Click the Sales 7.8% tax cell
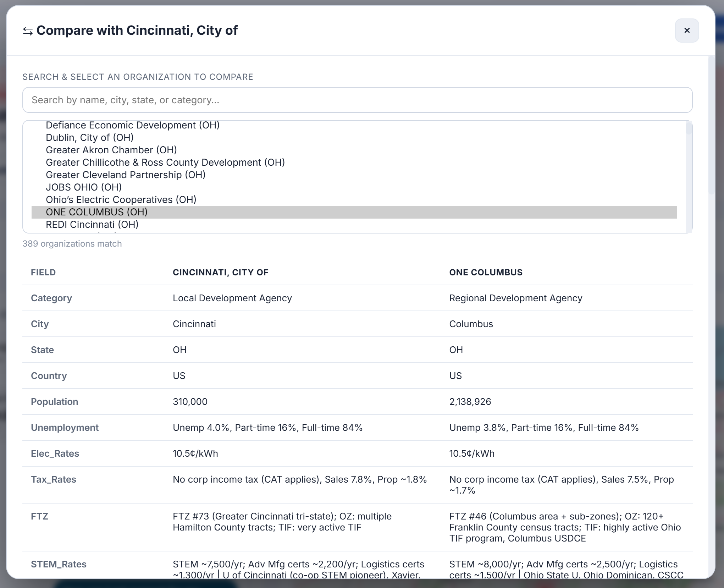724x588 pixels. (300, 479)
